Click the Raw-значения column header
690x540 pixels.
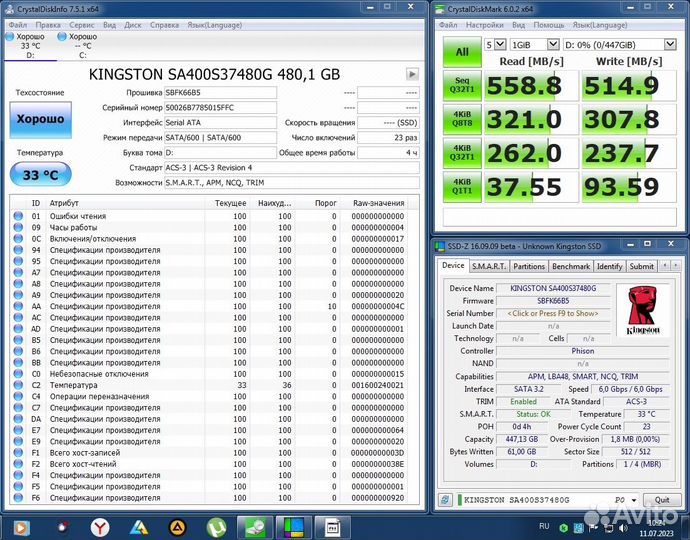(378, 203)
